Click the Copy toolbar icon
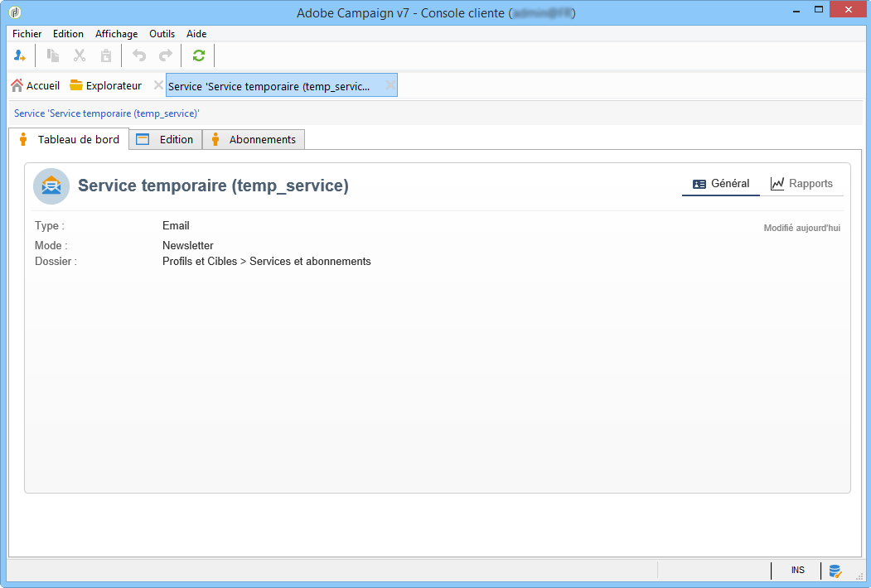 53,55
